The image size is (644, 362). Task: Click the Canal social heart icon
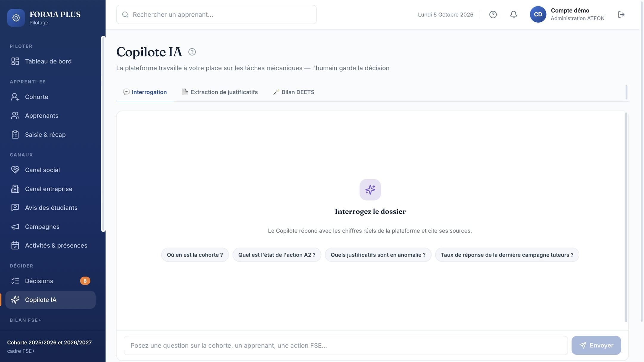(x=15, y=170)
